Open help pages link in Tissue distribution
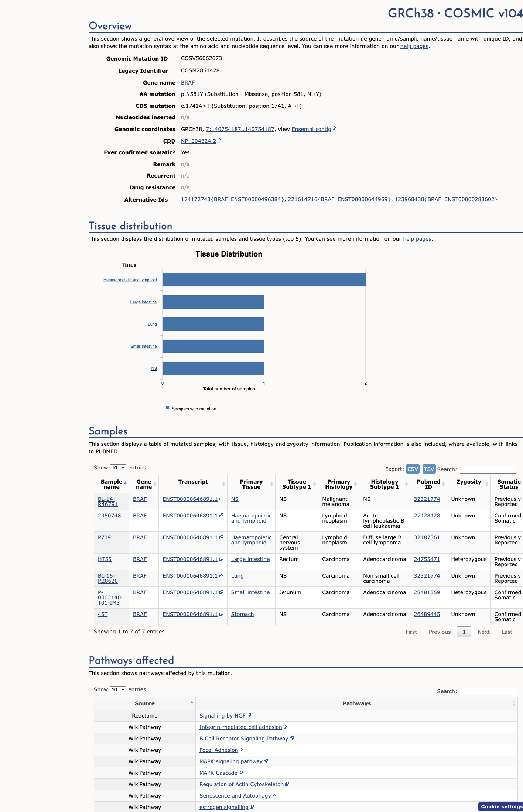Screen dimensions: 523x812 point(417,239)
